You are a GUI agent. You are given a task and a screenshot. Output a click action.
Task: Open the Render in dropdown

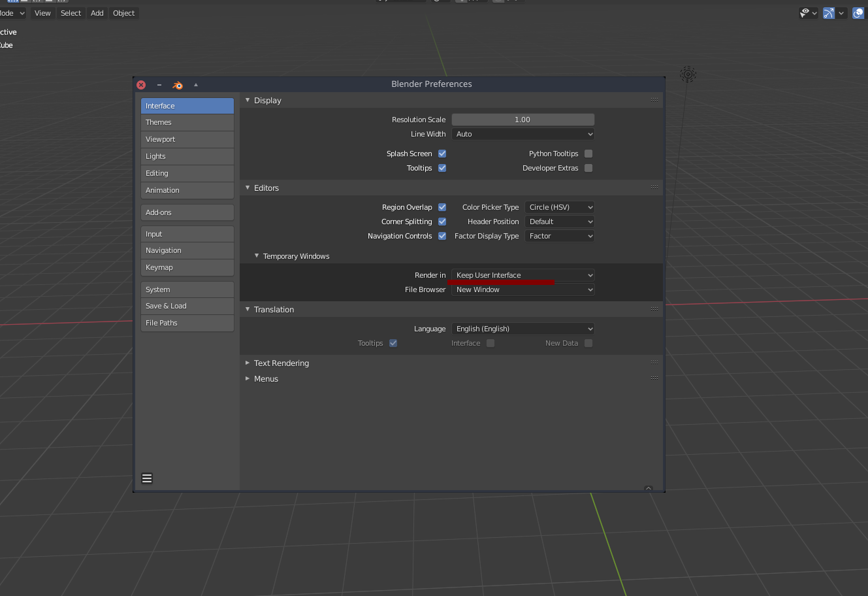pos(523,275)
